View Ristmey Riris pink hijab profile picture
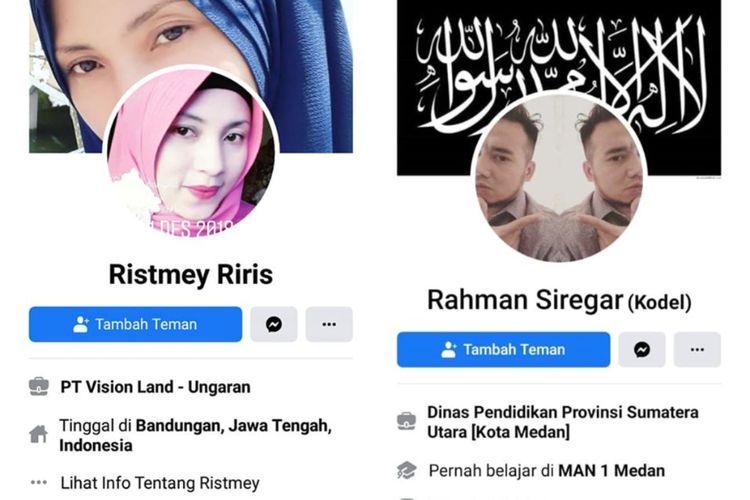 pyautogui.click(x=191, y=152)
